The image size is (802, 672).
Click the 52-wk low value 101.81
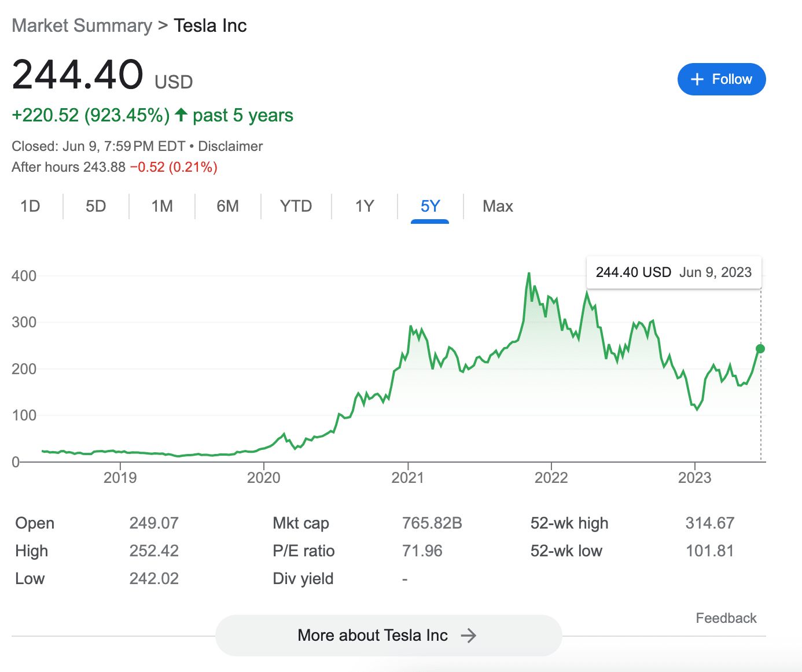pyautogui.click(x=710, y=551)
